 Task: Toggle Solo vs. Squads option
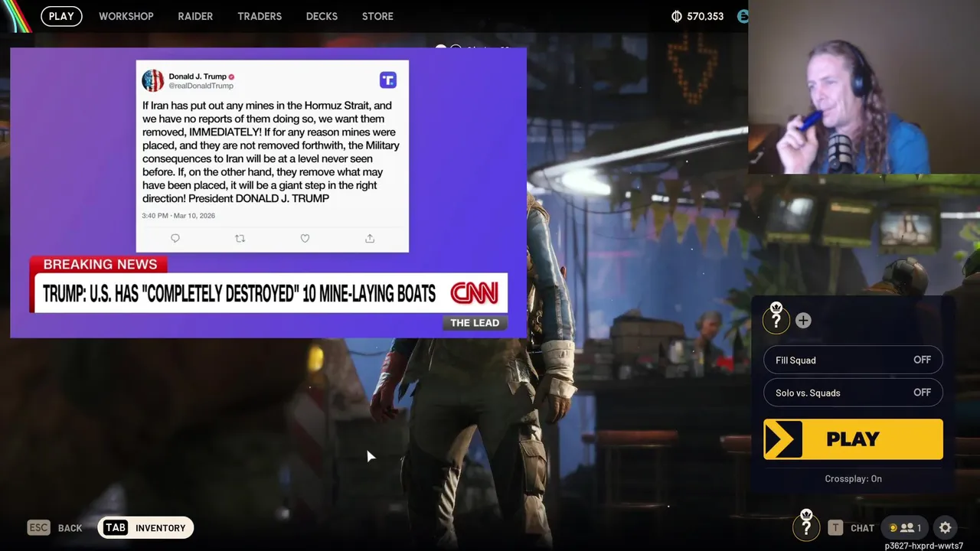(853, 393)
